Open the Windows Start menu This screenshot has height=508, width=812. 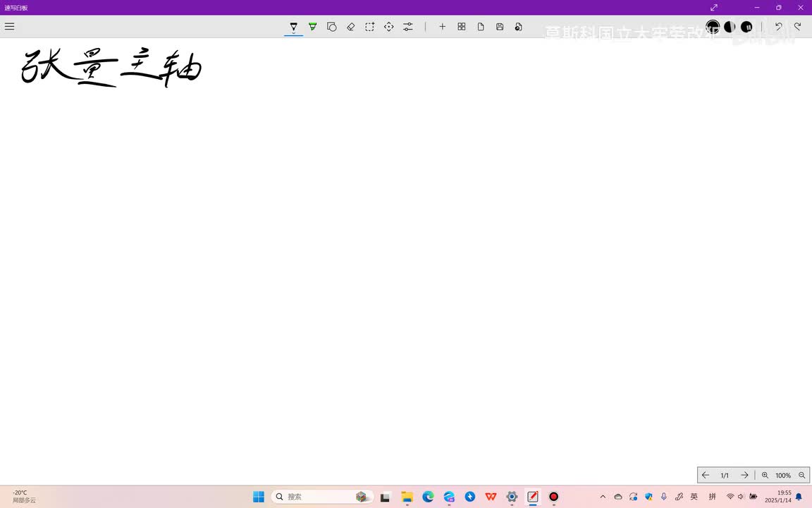[x=259, y=497]
